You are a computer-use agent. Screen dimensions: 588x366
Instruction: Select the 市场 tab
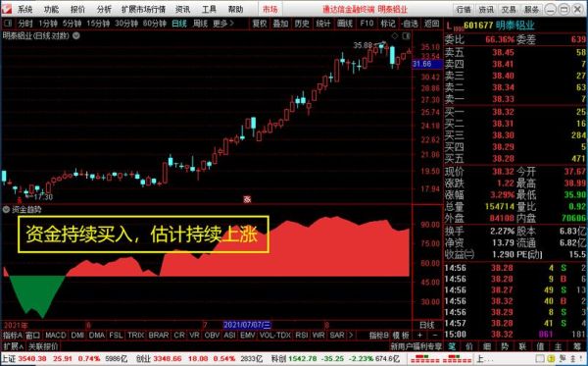click(270, 10)
